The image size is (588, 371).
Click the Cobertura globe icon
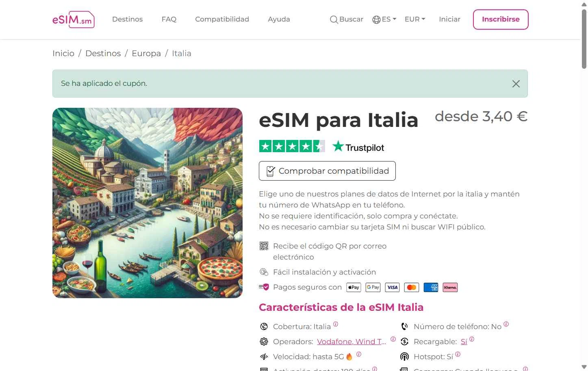[x=264, y=326]
